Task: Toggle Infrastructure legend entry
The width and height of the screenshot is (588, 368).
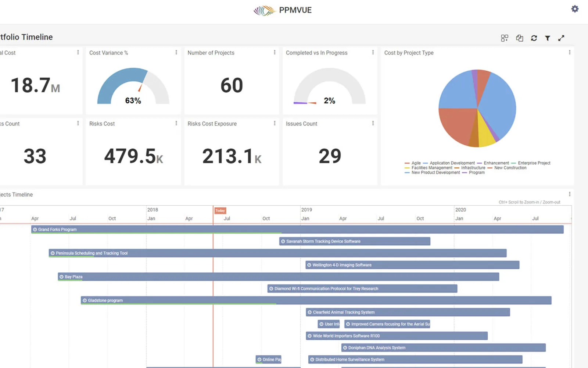Action: pyautogui.click(x=470, y=168)
